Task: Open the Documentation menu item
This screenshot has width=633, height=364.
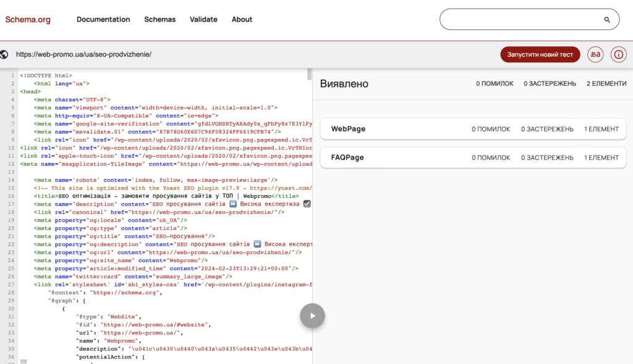Action: [103, 19]
